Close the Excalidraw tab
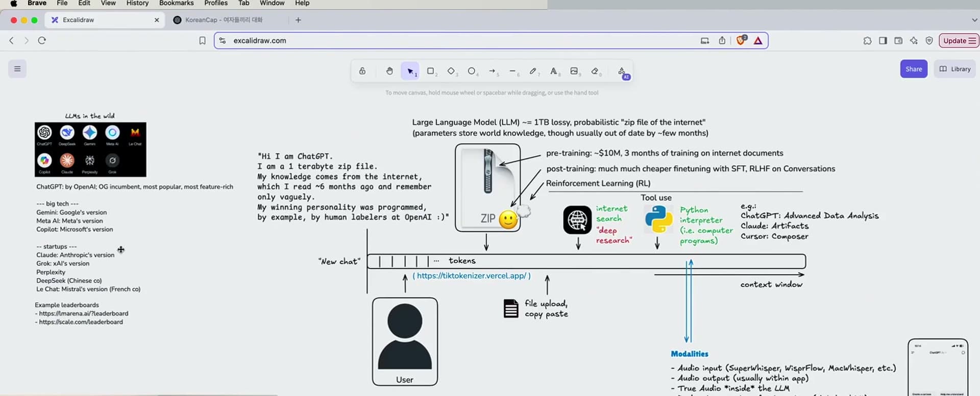The height and width of the screenshot is (396, 980). (157, 20)
